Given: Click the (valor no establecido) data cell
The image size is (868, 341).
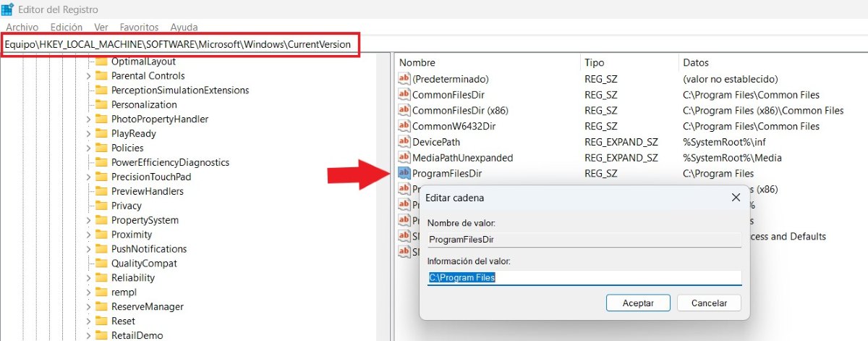Looking at the screenshot, I should [x=730, y=79].
